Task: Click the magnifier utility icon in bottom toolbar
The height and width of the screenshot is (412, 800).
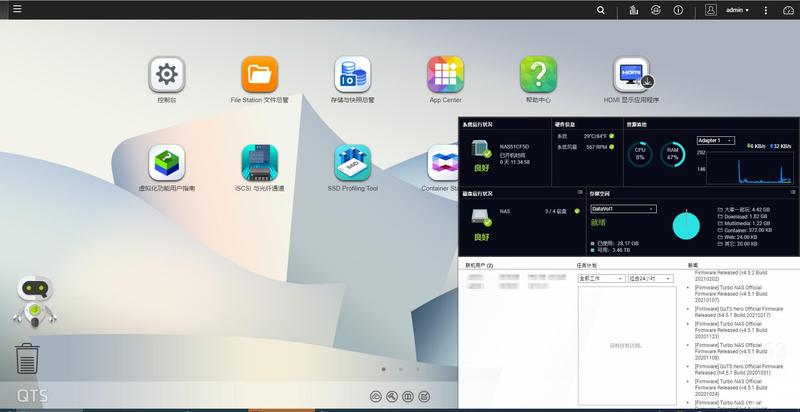Action: (392, 396)
